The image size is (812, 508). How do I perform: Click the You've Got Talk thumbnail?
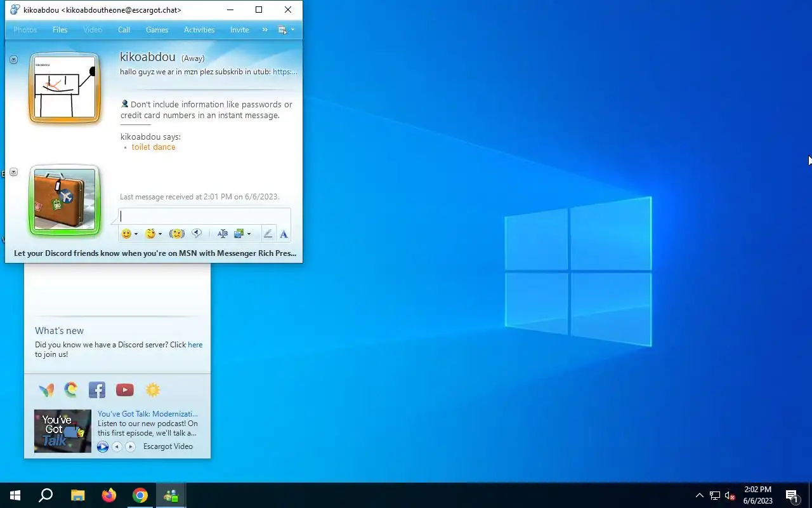(x=63, y=431)
